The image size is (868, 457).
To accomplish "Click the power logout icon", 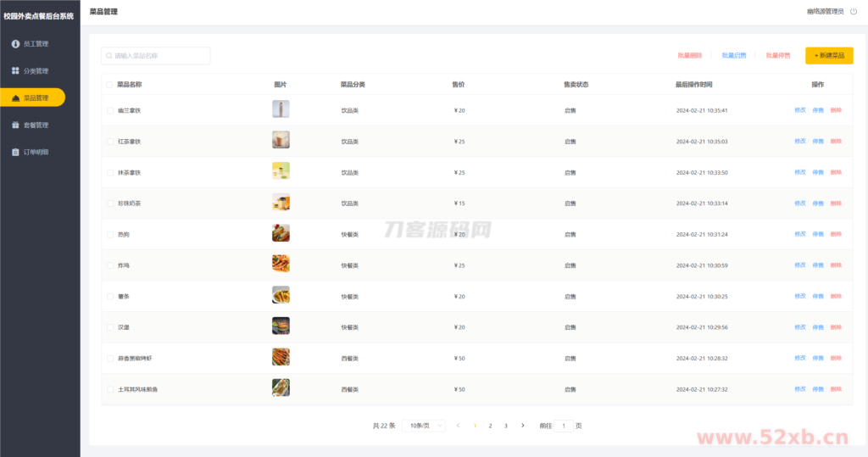I will 854,12.
